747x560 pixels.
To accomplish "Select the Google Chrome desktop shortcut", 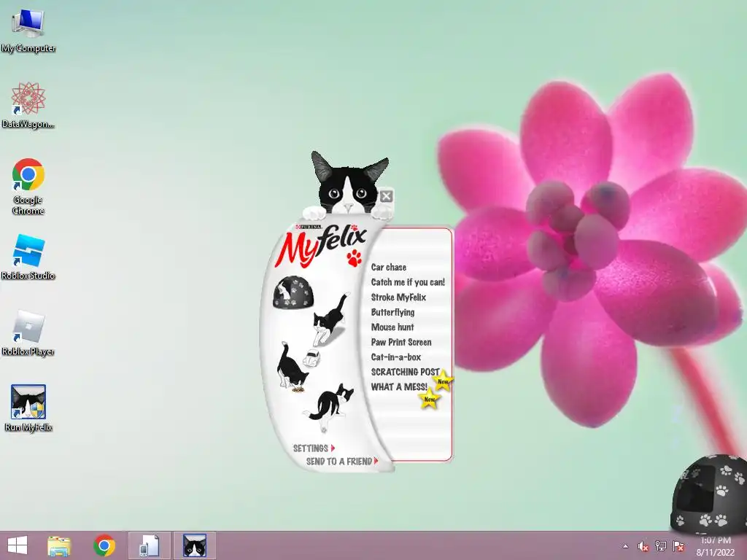I will coord(28,186).
